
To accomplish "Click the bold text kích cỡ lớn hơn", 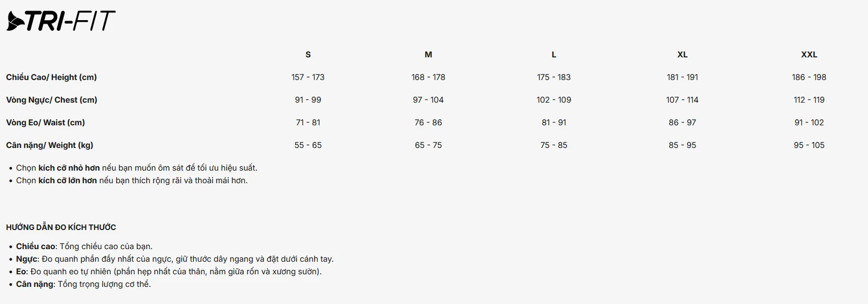I will coord(67,180).
